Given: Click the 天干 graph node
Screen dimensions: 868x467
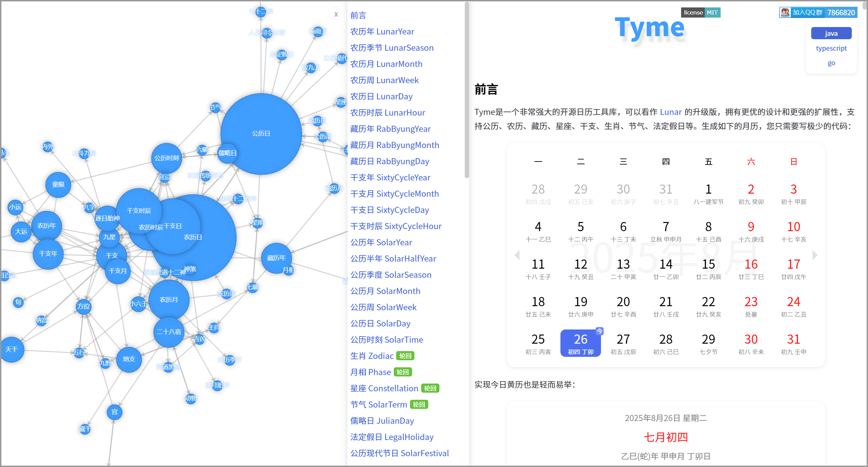Looking at the screenshot, I should (x=11, y=349).
